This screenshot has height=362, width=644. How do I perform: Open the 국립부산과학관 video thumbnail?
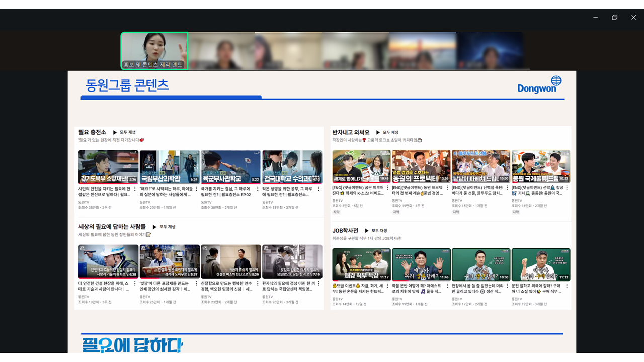click(x=170, y=167)
